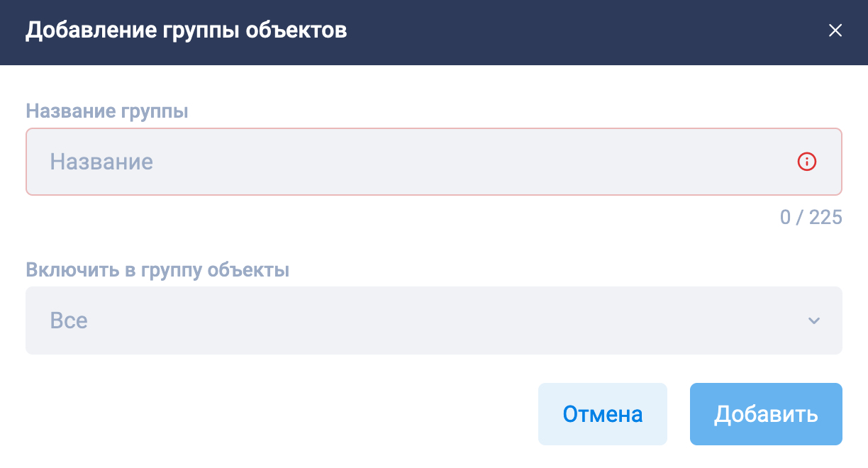Dismiss the group creation dialog via cross
Viewport: 868px width, 468px height.
point(835,30)
